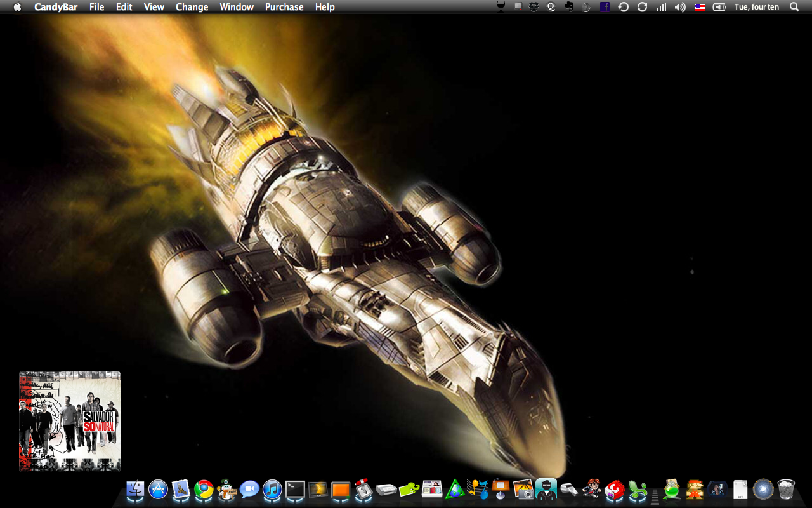Open iChat video bubble icon
Viewport: 812px width, 508px height.
249,489
